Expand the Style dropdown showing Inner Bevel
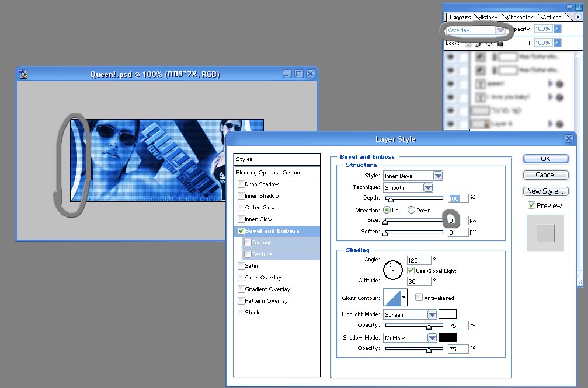 [438, 176]
